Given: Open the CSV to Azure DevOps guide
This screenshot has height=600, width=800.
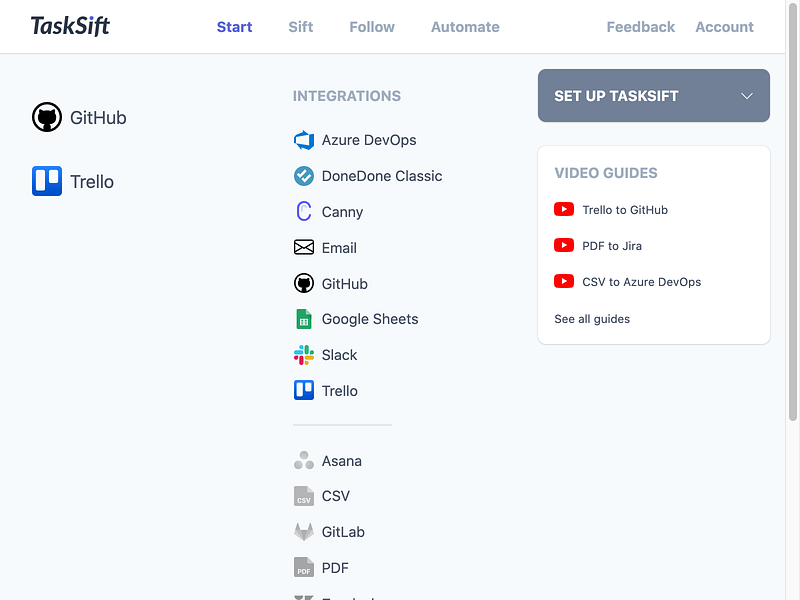Looking at the screenshot, I should (x=641, y=282).
